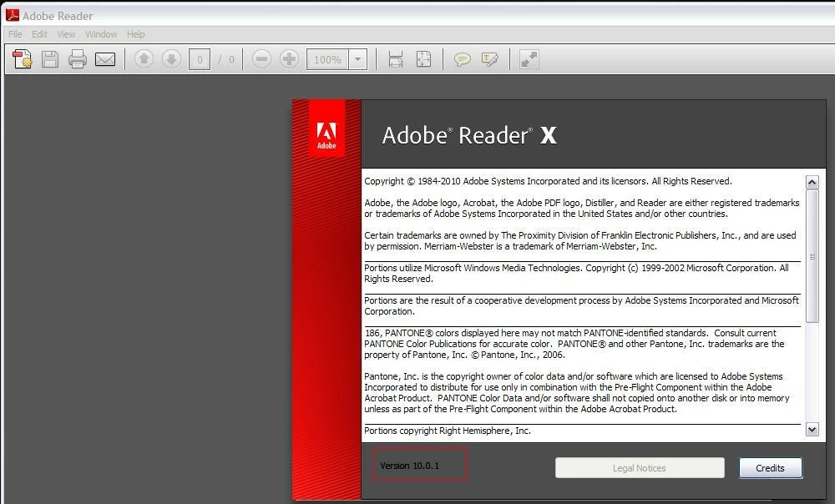Click the 'Pantone, Inc. is the copyright owner' paragraph
This screenshot has width=835, height=504.
click(577, 393)
